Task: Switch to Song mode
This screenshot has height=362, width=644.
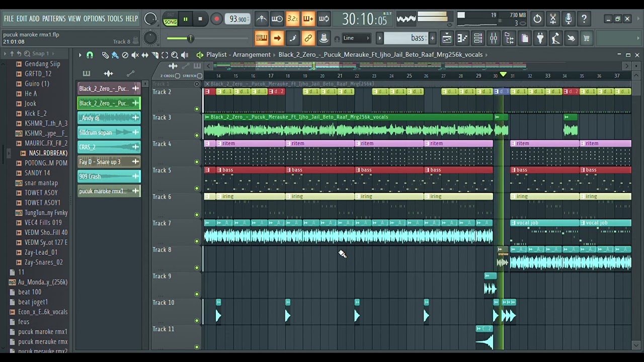Action: (171, 22)
